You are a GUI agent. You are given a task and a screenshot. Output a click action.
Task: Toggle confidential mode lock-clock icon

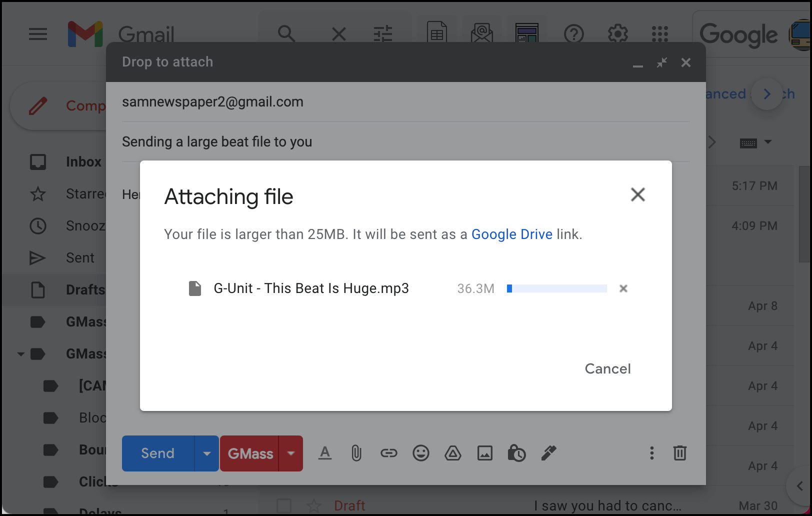click(x=516, y=453)
